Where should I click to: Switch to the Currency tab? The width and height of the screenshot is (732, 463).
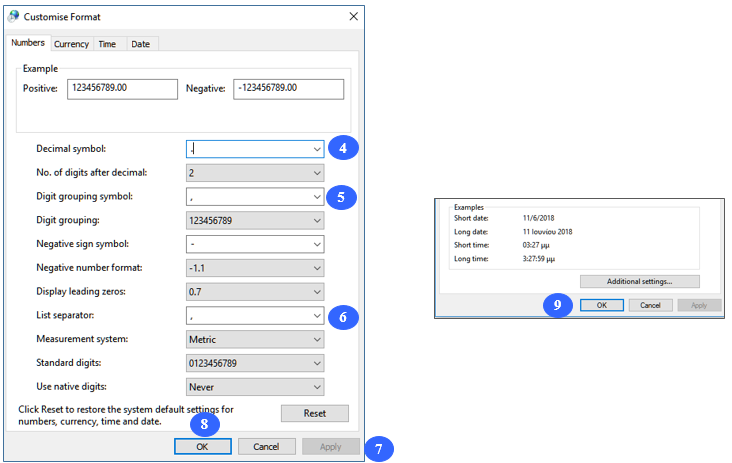tap(71, 44)
